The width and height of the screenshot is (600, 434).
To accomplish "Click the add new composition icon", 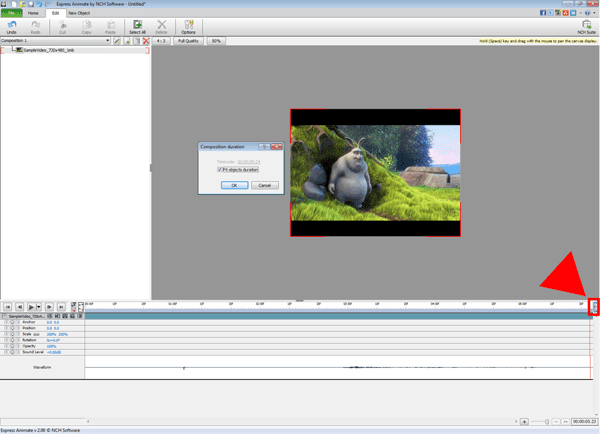I will click(127, 41).
